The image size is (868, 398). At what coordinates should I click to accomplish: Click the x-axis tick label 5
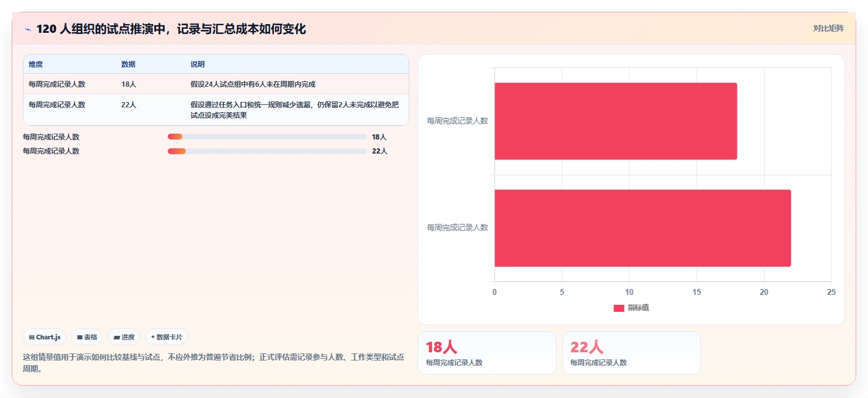pos(562,292)
